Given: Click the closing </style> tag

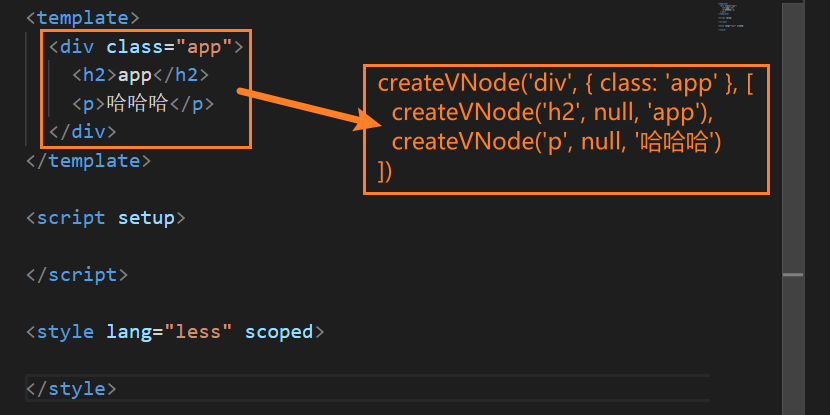Looking at the screenshot, I should click(71, 389).
